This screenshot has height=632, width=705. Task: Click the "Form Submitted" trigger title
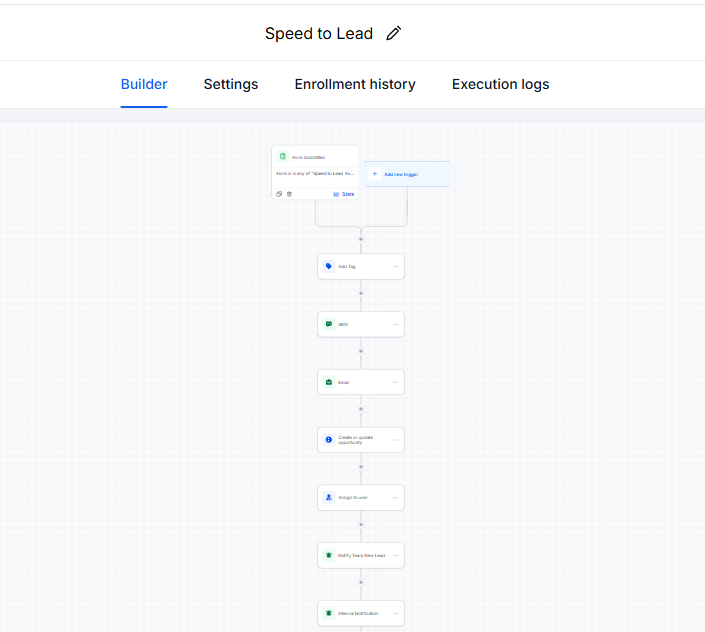pyautogui.click(x=308, y=157)
